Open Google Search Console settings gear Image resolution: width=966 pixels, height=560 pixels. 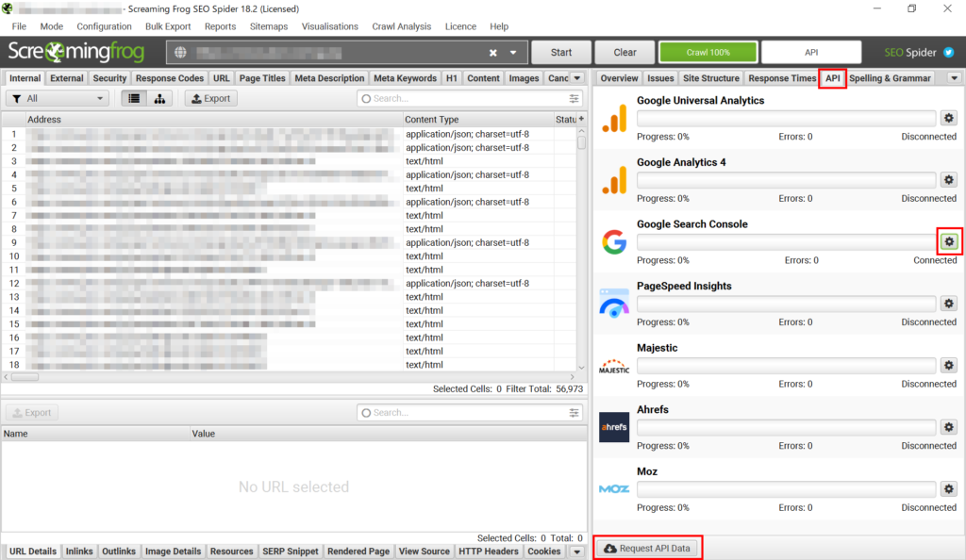(x=949, y=242)
